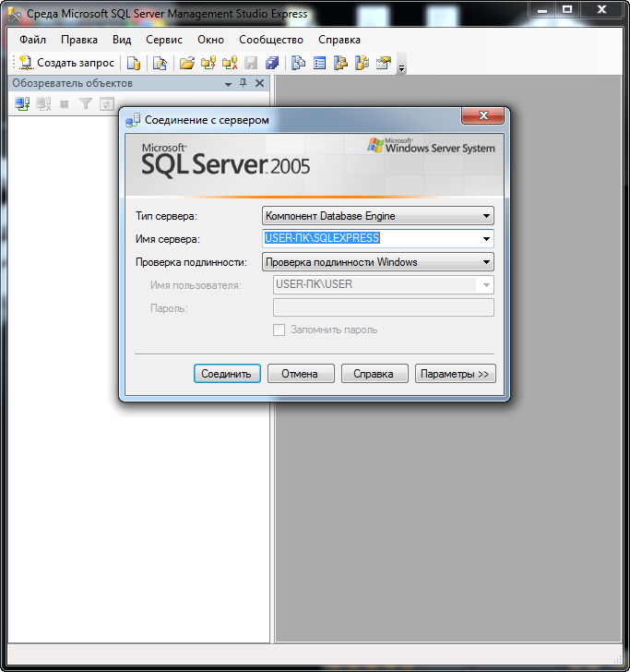Viewport: 630px width, 672px height.
Task: Toggle the Запомнить пароль checkbox
Action: [x=279, y=330]
